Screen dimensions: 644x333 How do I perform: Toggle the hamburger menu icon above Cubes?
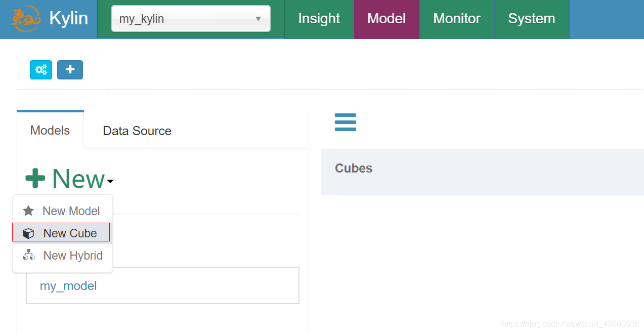pyautogui.click(x=346, y=122)
